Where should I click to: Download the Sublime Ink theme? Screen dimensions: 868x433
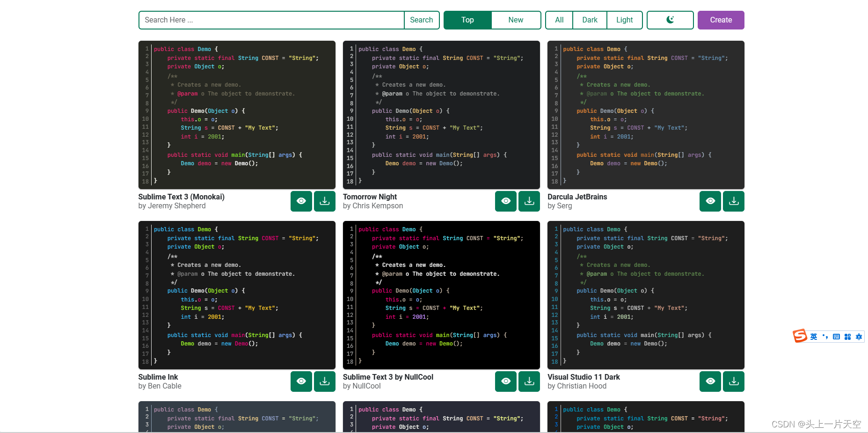point(325,382)
